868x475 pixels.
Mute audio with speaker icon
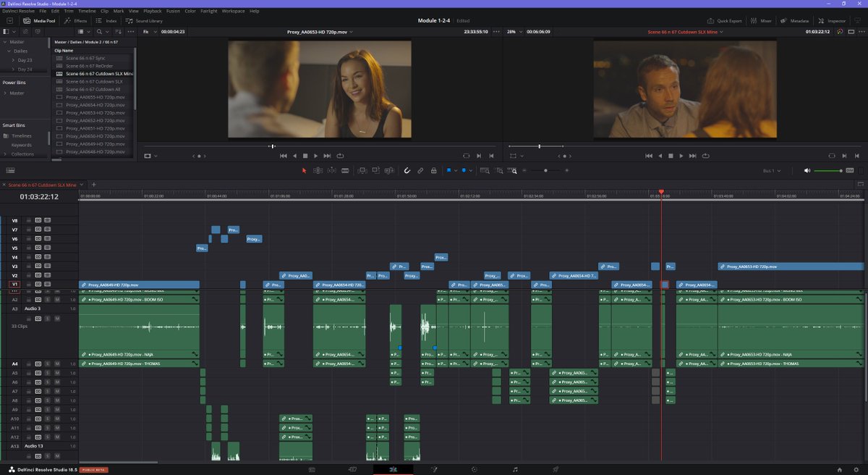coord(807,171)
